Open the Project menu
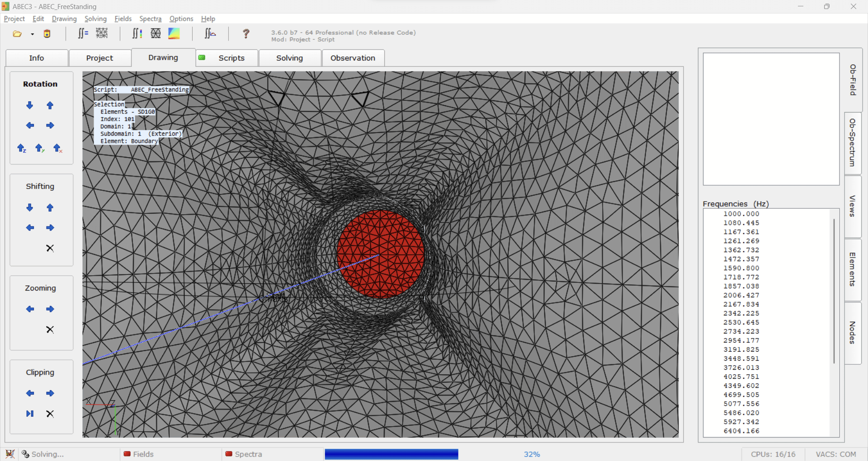This screenshot has height=461, width=868. [14, 19]
